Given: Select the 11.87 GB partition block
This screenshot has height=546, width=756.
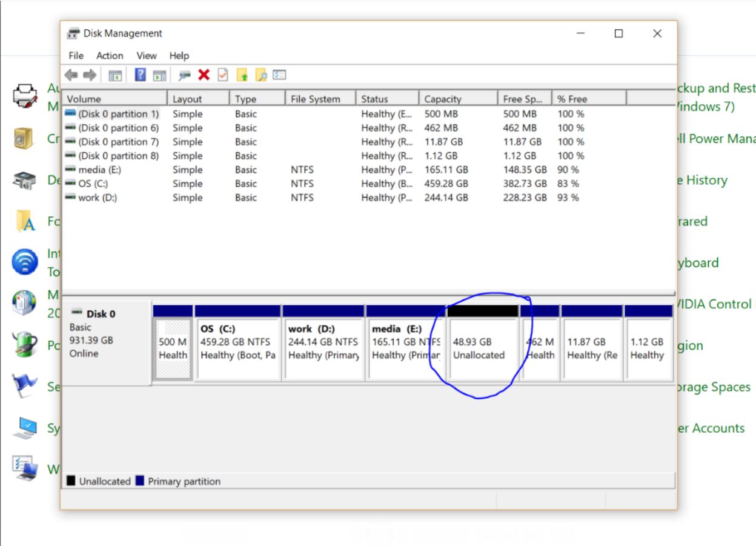Looking at the screenshot, I should pos(592,343).
